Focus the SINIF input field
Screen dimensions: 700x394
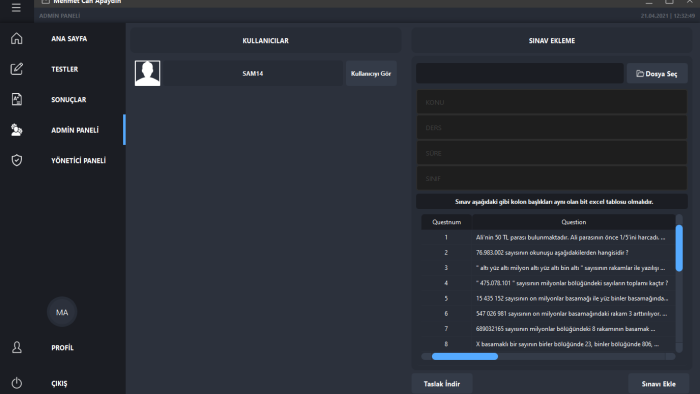pyautogui.click(x=552, y=178)
